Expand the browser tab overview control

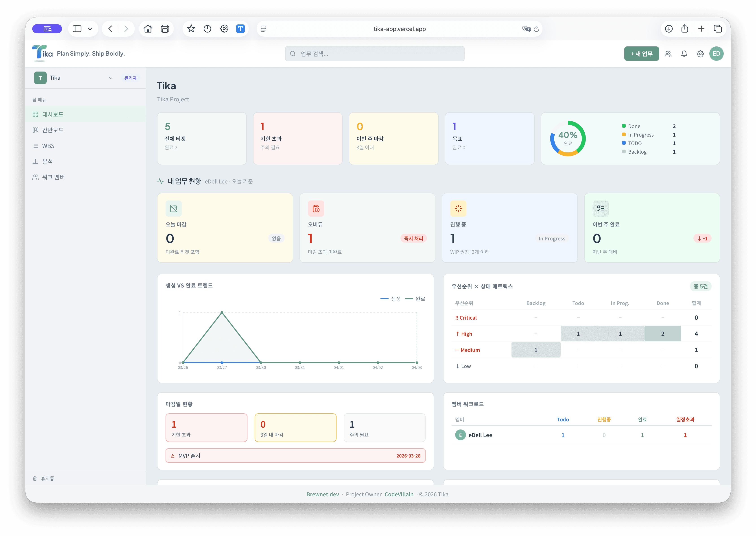718,29
